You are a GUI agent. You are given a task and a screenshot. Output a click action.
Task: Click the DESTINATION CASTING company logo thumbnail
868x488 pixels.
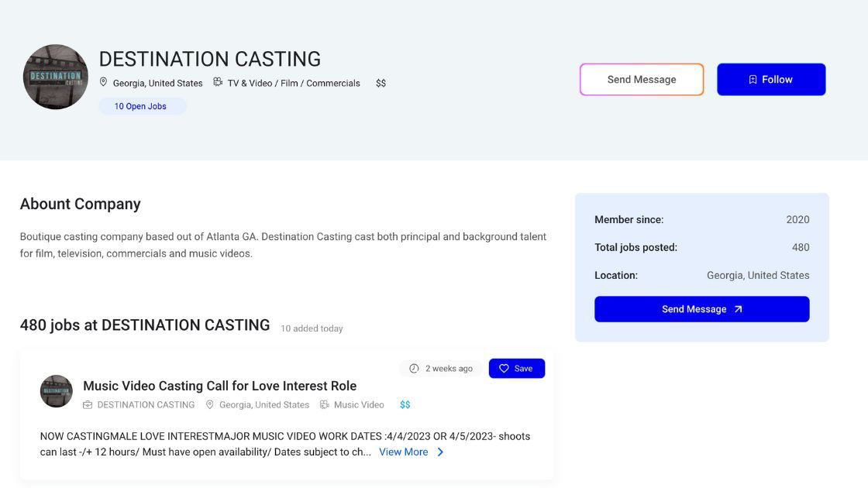[x=55, y=77]
